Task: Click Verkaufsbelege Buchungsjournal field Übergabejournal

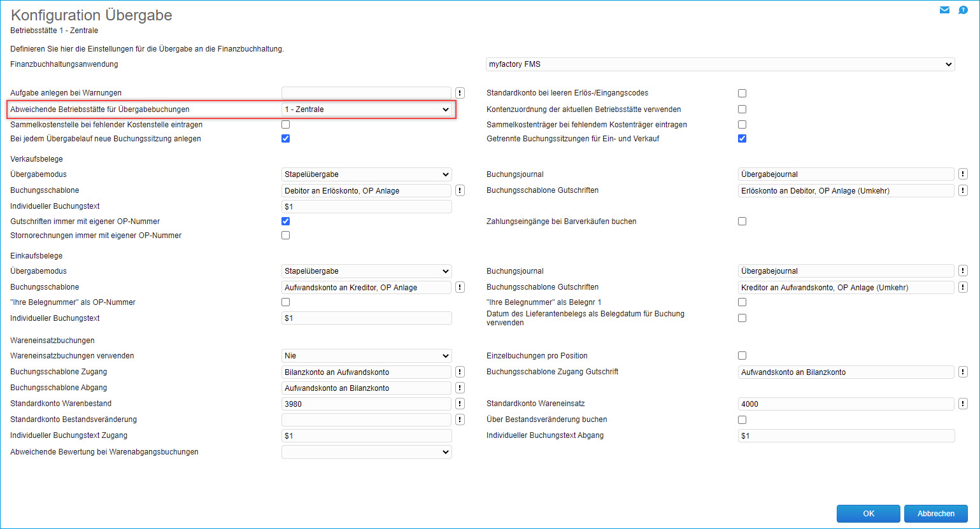Action: [846, 174]
